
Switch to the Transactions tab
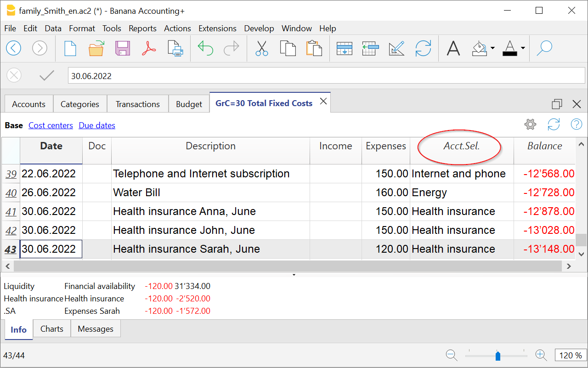point(137,104)
